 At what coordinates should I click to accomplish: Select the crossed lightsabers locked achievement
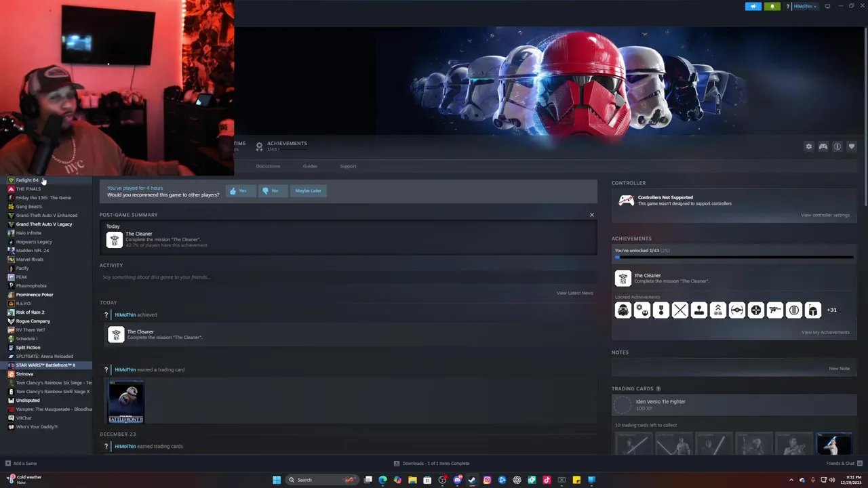(x=679, y=310)
